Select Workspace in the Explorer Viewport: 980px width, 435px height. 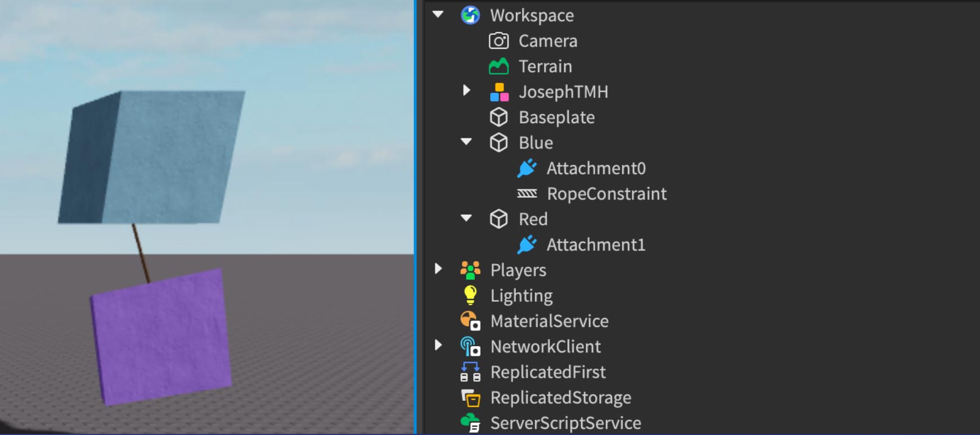(x=532, y=16)
